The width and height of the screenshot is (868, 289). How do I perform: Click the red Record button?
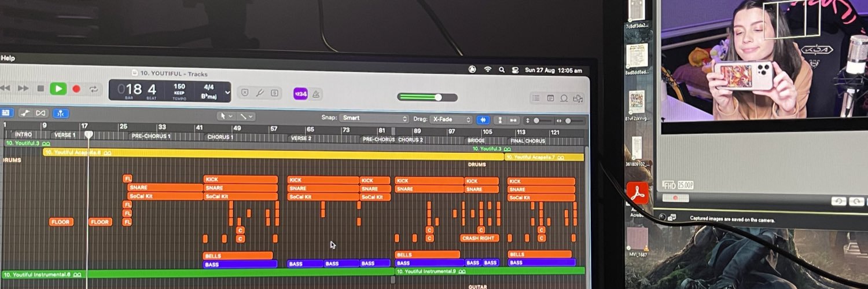click(x=76, y=89)
